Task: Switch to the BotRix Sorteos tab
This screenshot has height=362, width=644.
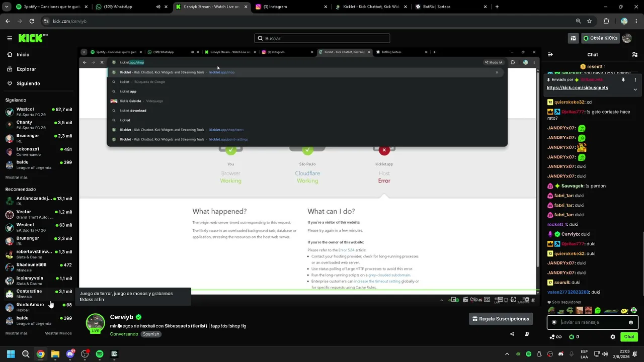Action: tap(451, 7)
